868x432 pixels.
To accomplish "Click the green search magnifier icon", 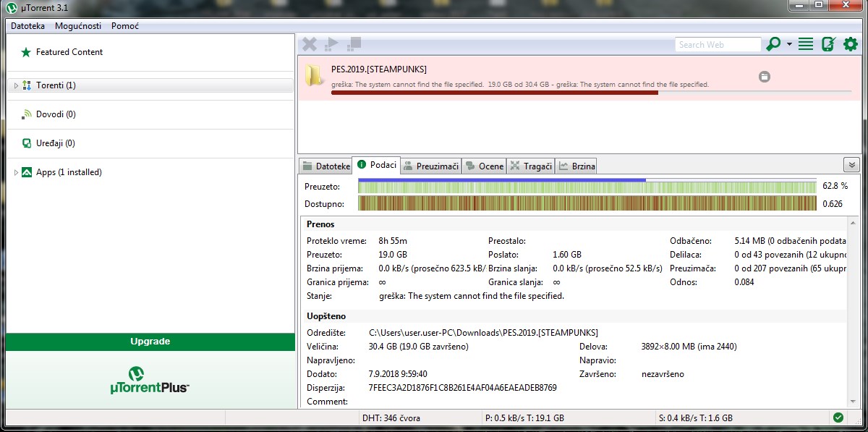I will pyautogui.click(x=773, y=44).
